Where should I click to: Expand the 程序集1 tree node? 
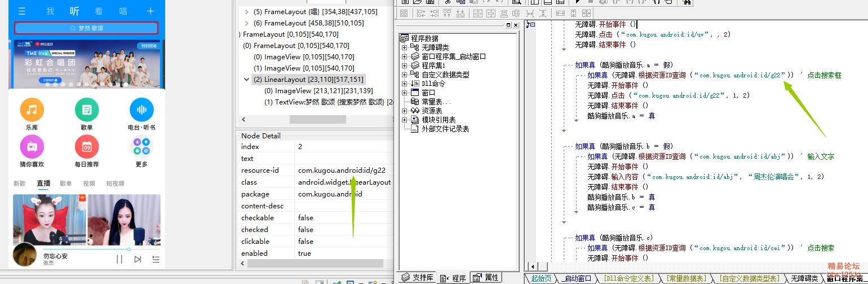(x=404, y=65)
